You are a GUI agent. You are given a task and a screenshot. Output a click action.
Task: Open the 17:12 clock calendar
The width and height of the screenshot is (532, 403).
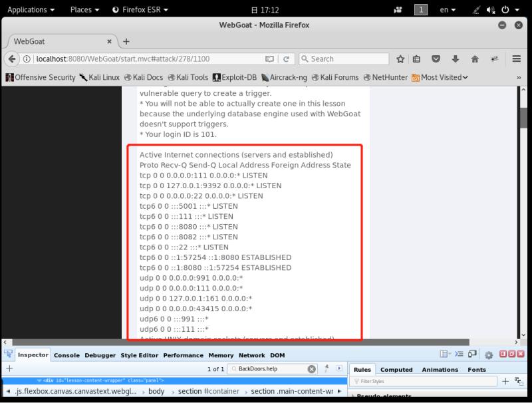[265, 10]
